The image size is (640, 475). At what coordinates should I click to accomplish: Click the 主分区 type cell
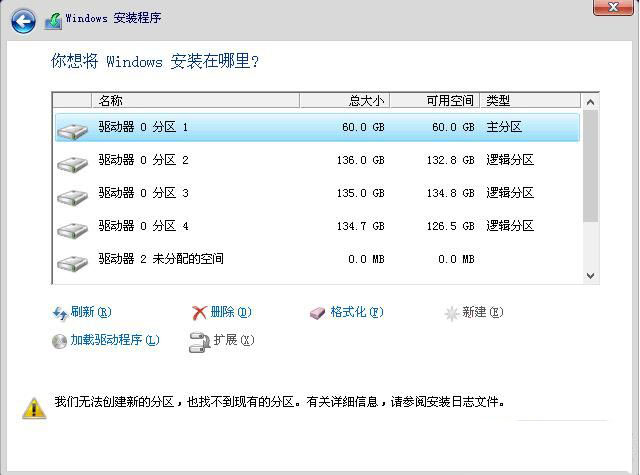click(504, 127)
